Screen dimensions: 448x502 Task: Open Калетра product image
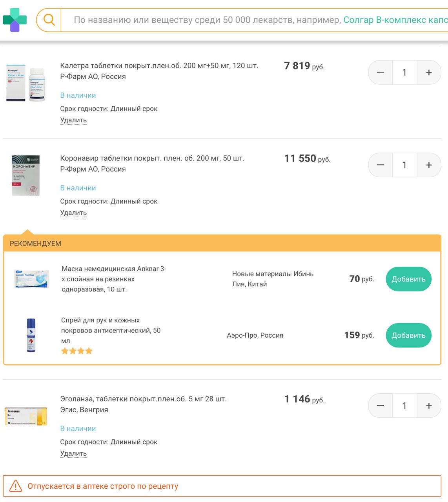point(26,84)
